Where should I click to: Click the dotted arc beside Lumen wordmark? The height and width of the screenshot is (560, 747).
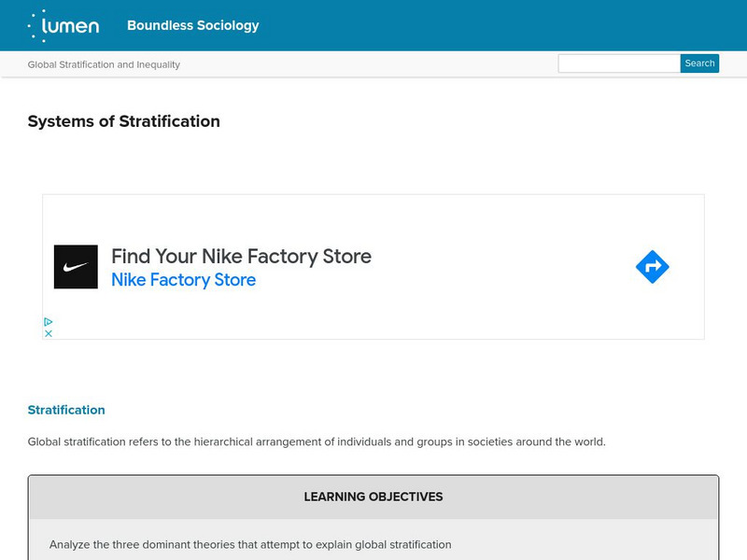coord(34,25)
